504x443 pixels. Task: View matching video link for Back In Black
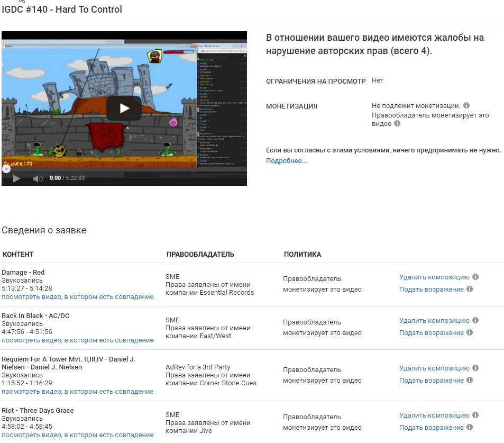coord(77,340)
